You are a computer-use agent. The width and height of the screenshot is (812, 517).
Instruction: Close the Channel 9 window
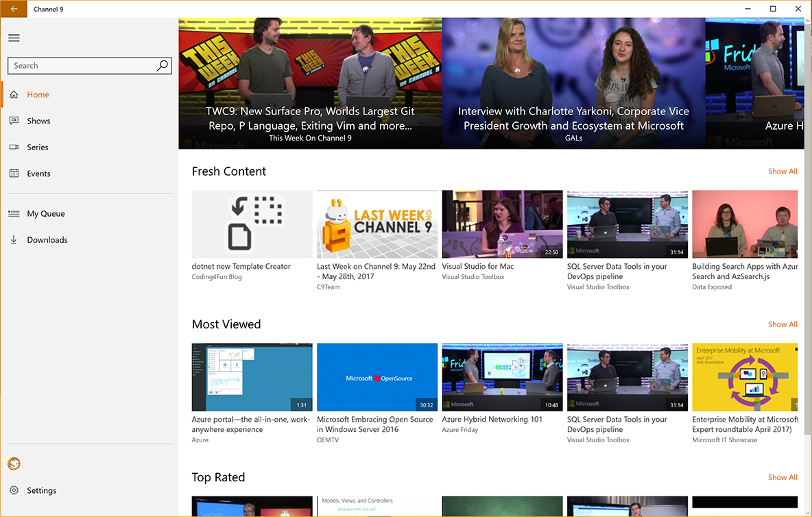798,9
